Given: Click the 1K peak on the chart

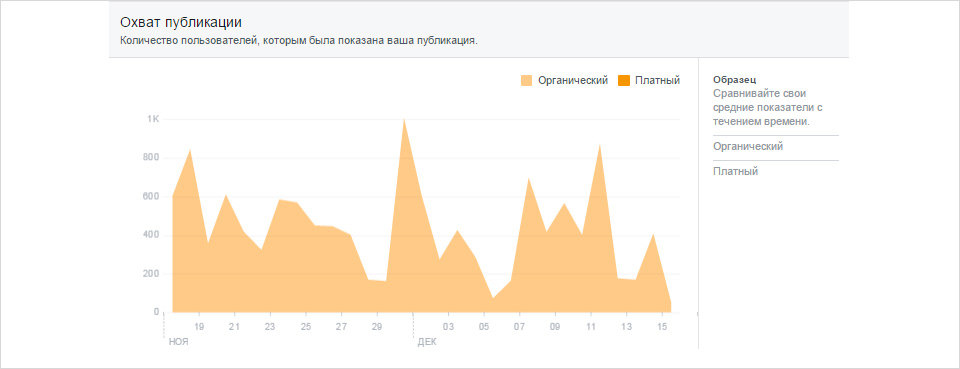Looking at the screenshot, I should pyautogui.click(x=404, y=119).
